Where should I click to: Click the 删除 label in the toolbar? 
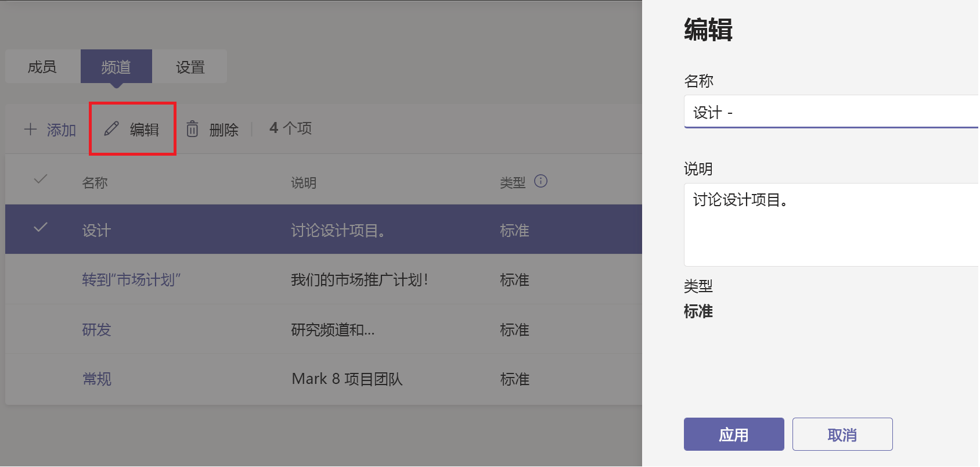[x=224, y=130]
